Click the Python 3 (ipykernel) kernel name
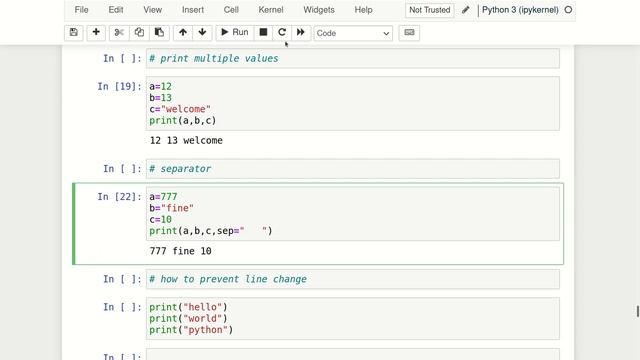The height and width of the screenshot is (360, 640). tap(520, 10)
